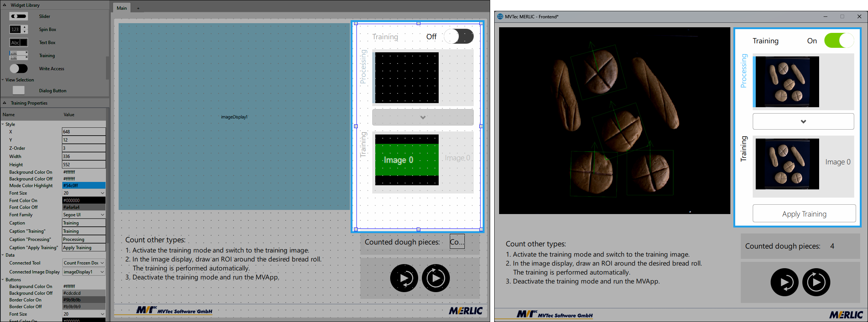Collapse the Data property group
This screenshot has height=322, width=868.
pos(3,255)
